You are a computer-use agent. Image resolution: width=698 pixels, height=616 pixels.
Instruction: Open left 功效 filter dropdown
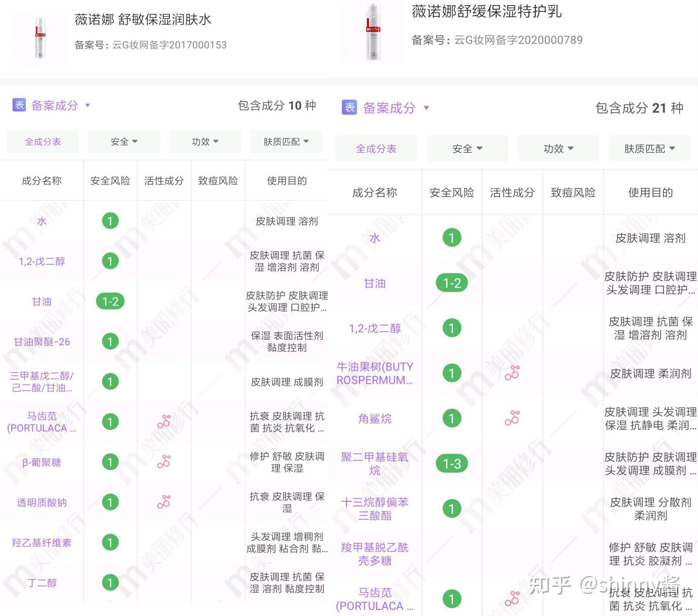205,141
